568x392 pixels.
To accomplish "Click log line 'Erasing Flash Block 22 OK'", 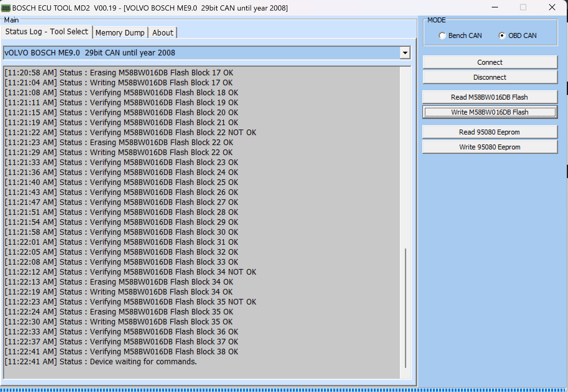I will (x=119, y=142).
